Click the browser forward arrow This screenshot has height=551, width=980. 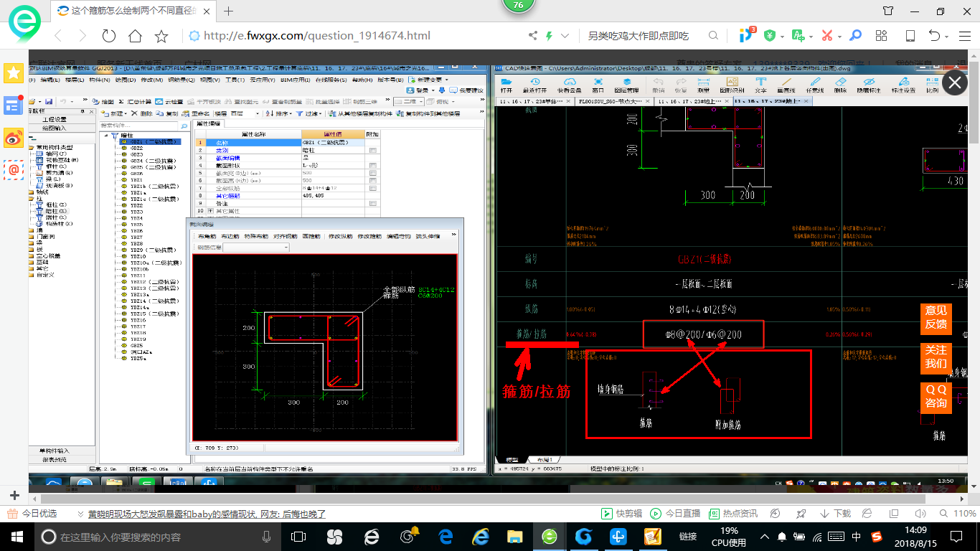point(83,36)
